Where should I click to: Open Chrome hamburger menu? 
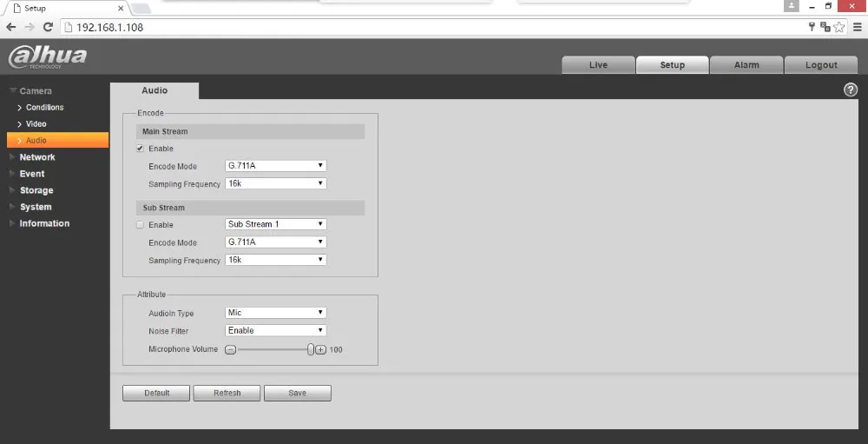(857, 27)
